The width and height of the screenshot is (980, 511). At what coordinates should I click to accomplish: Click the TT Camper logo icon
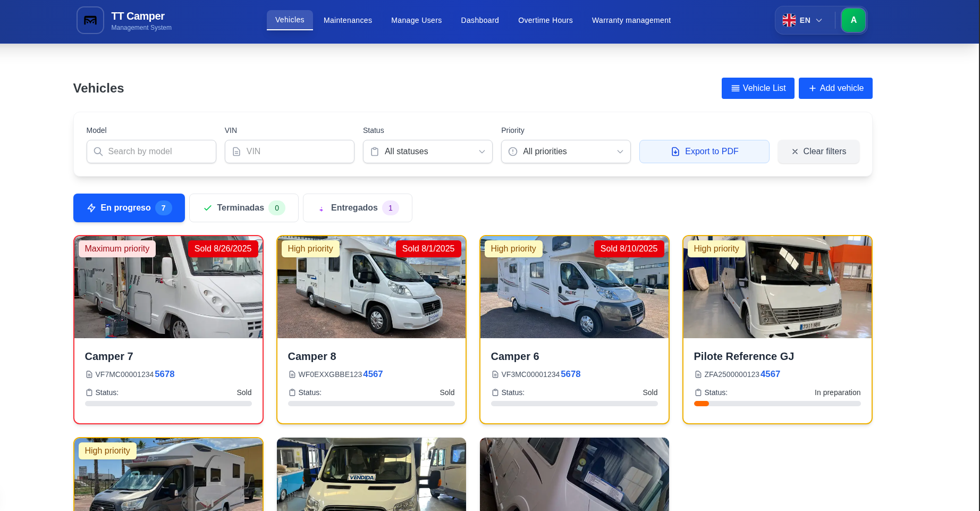click(x=90, y=20)
